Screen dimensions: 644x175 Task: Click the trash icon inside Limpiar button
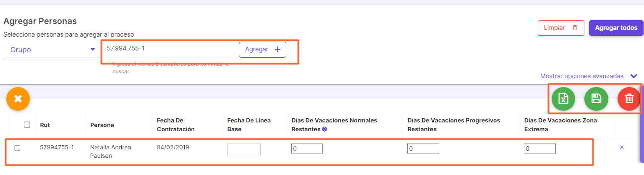click(575, 28)
